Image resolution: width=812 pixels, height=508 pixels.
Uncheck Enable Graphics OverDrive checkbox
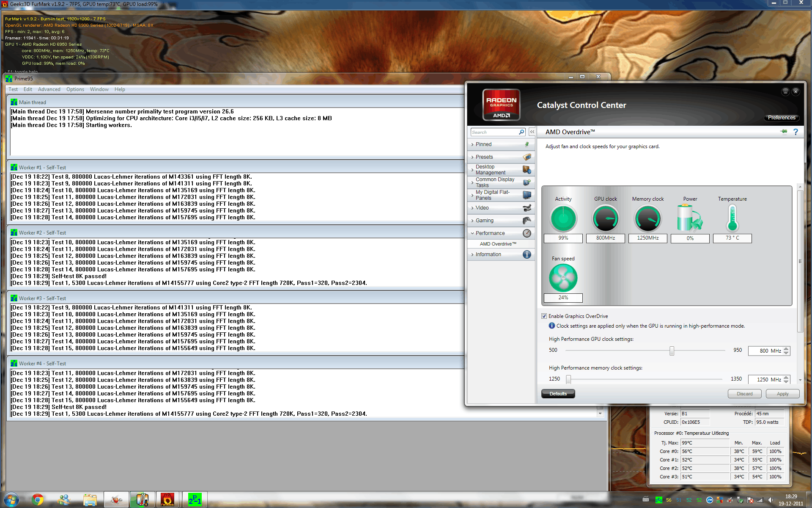pyautogui.click(x=544, y=316)
